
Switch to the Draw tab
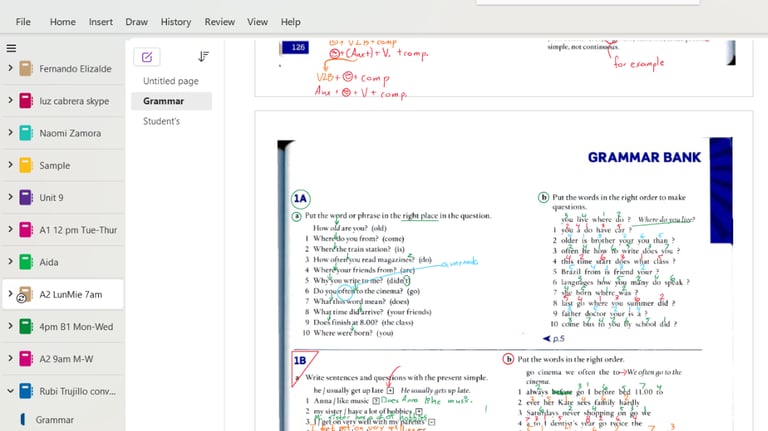click(x=137, y=22)
